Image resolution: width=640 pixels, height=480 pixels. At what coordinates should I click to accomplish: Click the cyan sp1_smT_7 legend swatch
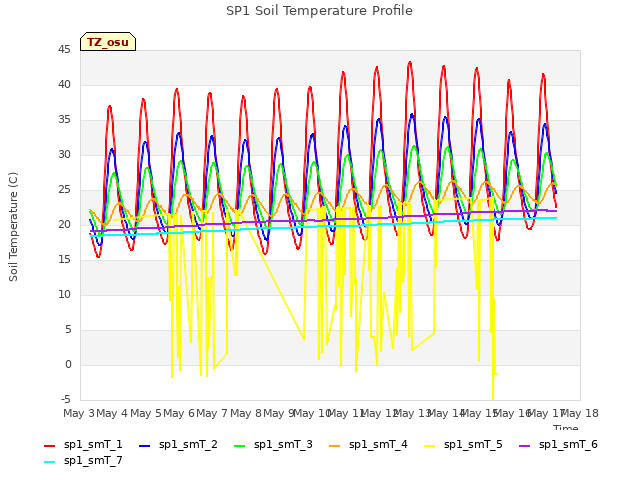coord(49,462)
